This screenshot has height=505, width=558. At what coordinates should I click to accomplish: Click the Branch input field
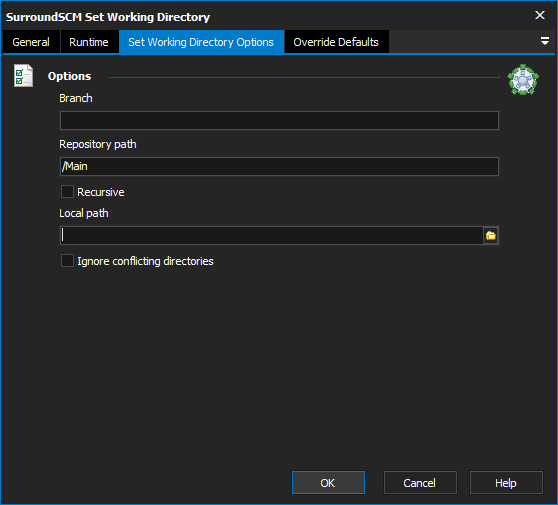(279, 120)
